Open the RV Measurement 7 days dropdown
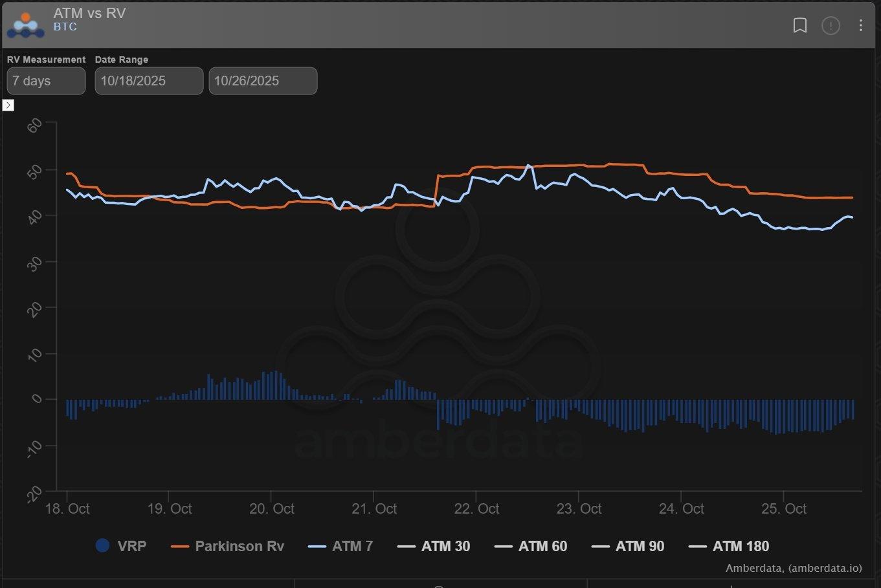 click(46, 81)
